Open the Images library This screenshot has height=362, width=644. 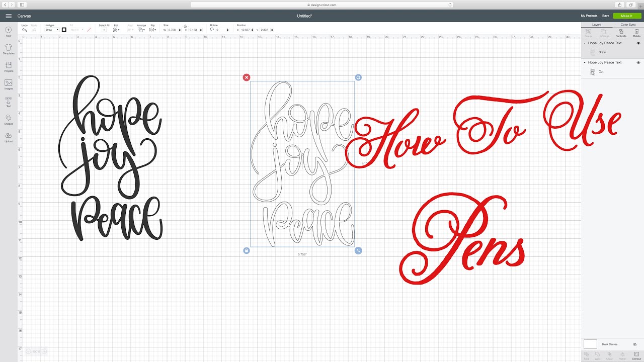pyautogui.click(x=9, y=84)
